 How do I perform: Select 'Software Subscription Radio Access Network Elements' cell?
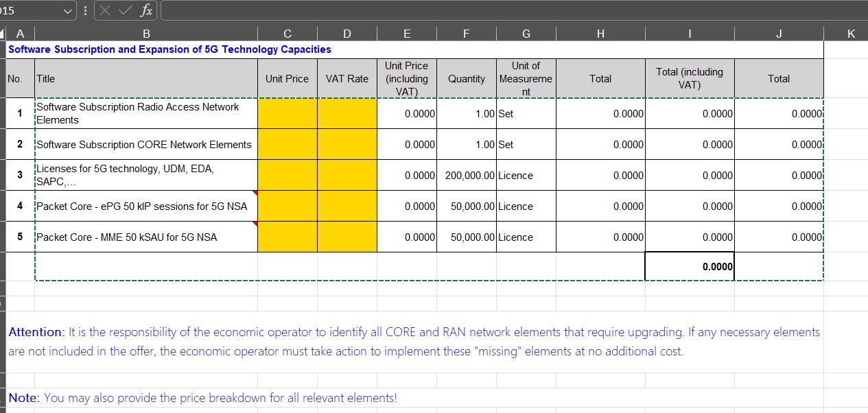146,113
